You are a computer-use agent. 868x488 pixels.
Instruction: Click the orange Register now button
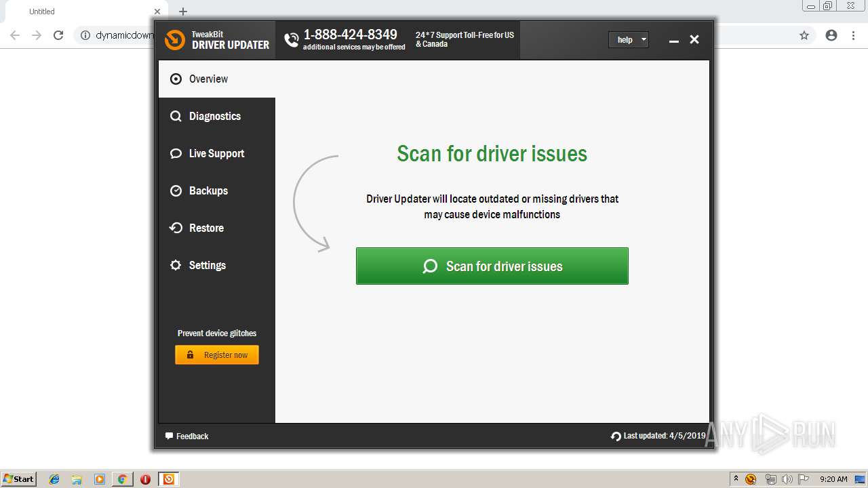pyautogui.click(x=217, y=354)
